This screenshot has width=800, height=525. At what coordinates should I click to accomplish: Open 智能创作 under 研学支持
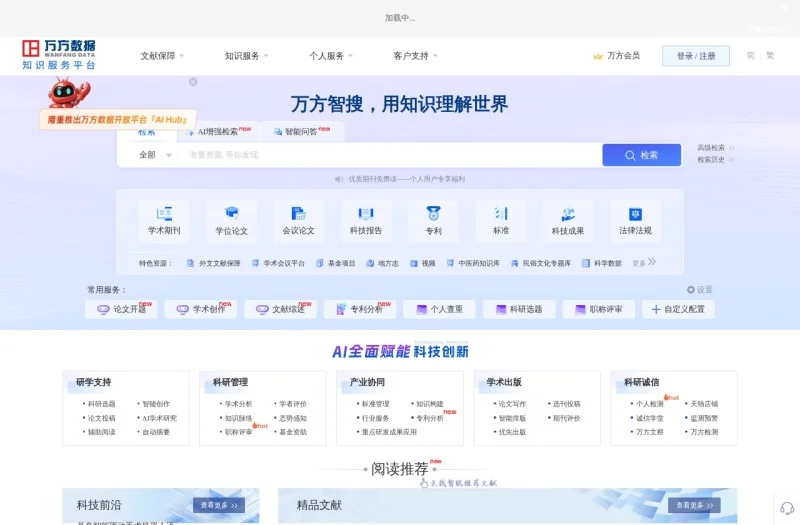[156, 404]
